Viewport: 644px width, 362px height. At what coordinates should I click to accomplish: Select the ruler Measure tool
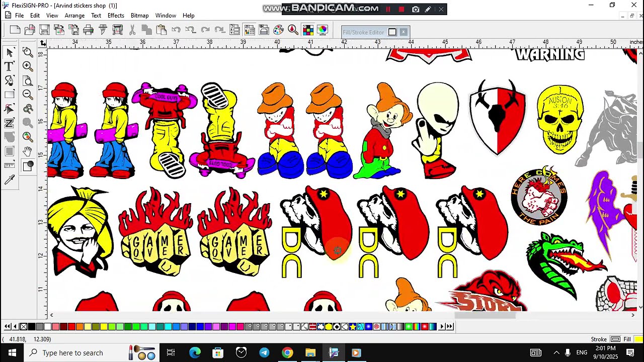[9, 165]
